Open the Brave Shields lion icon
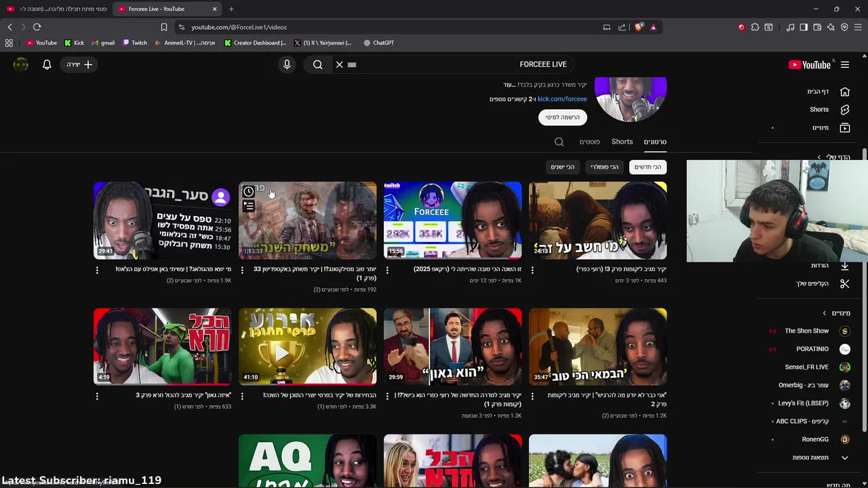Image resolution: width=868 pixels, height=488 pixels. pos(639,27)
